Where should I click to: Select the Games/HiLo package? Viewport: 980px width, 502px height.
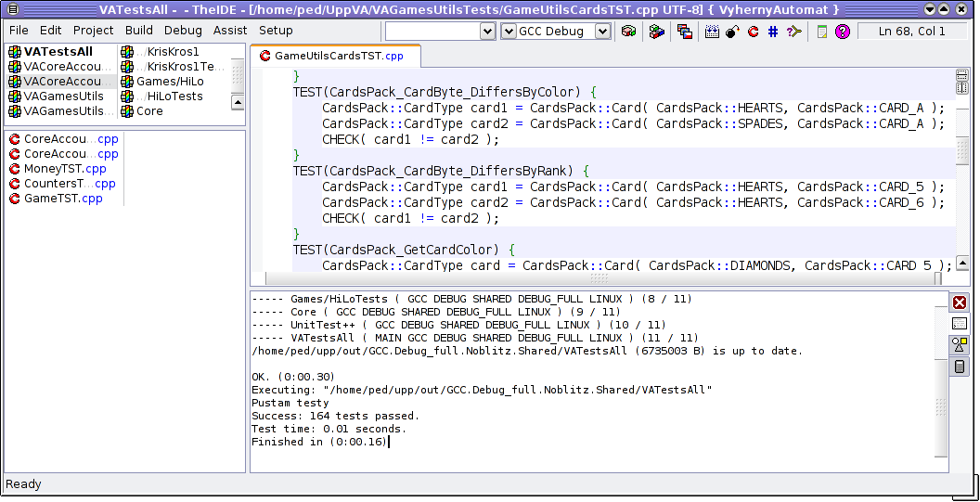170,82
